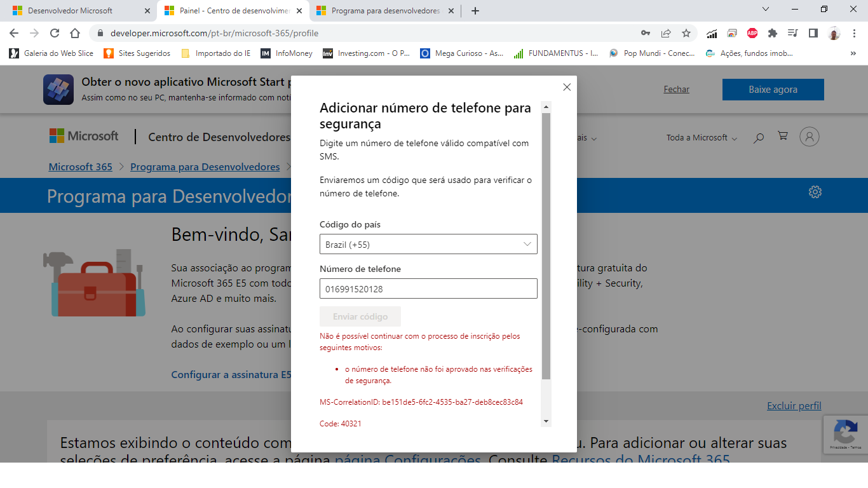The height and width of the screenshot is (488, 868).
Task: Click the Chrome user profile picture
Action: click(834, 33)
